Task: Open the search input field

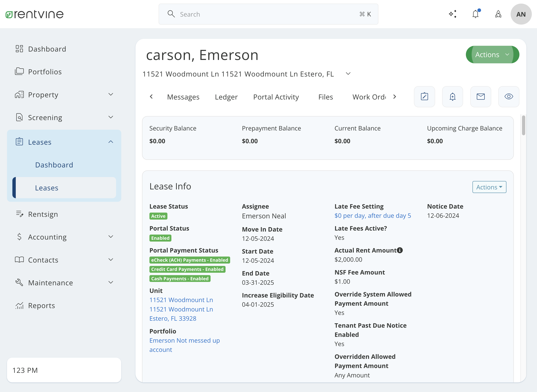Action: pos(268,14)
